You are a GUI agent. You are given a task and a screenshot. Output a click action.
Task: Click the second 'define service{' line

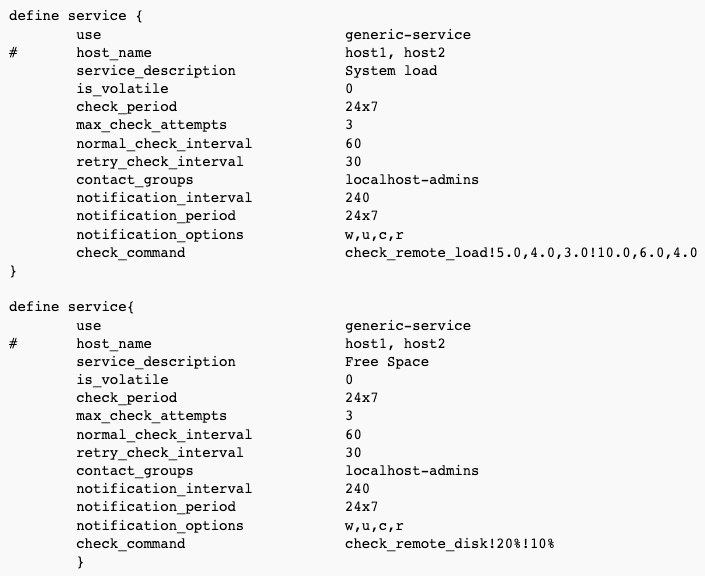click(71, 307)
